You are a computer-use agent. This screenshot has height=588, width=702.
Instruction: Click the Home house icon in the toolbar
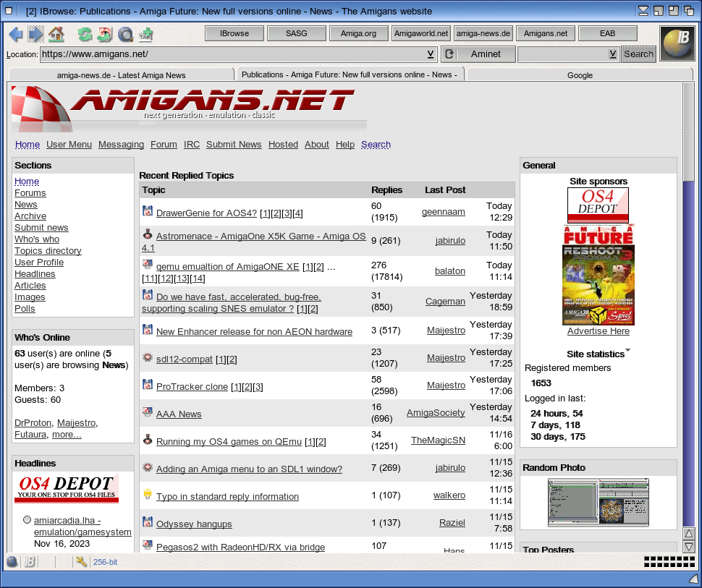56,34
